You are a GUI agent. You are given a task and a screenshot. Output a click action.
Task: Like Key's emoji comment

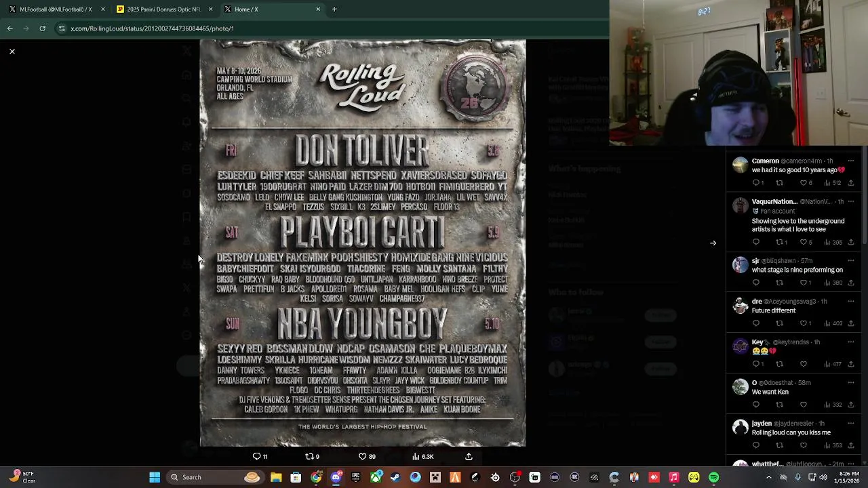point(804,364)
